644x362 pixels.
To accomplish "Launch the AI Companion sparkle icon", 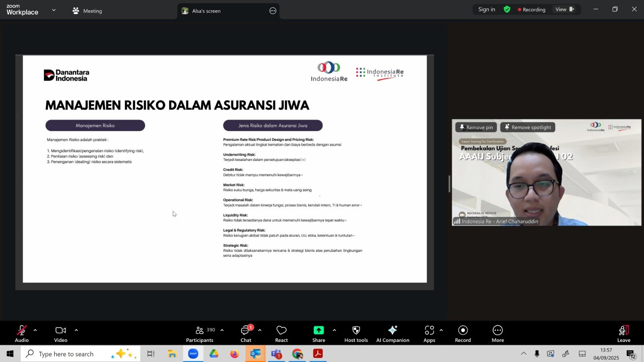I will tap(392, 331).
